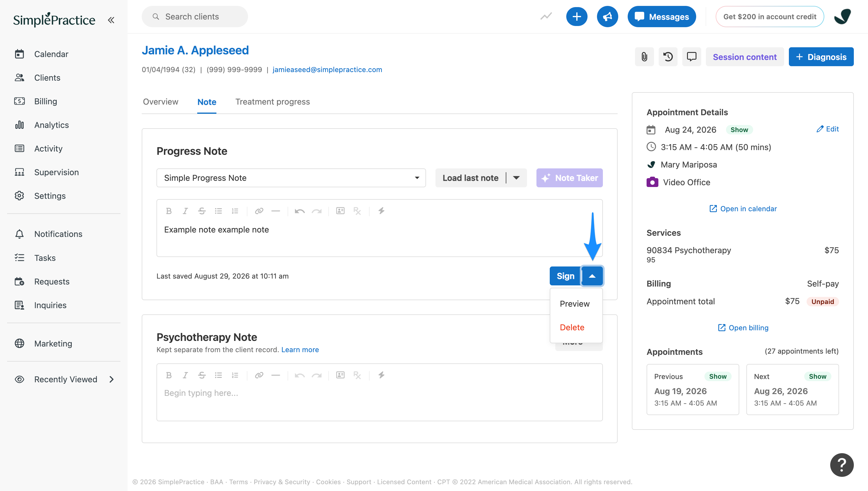
Task: Apply strikethrough in the Psychotherapy Note toolbar
Action: pyautogui.click(x=202, y=375)
